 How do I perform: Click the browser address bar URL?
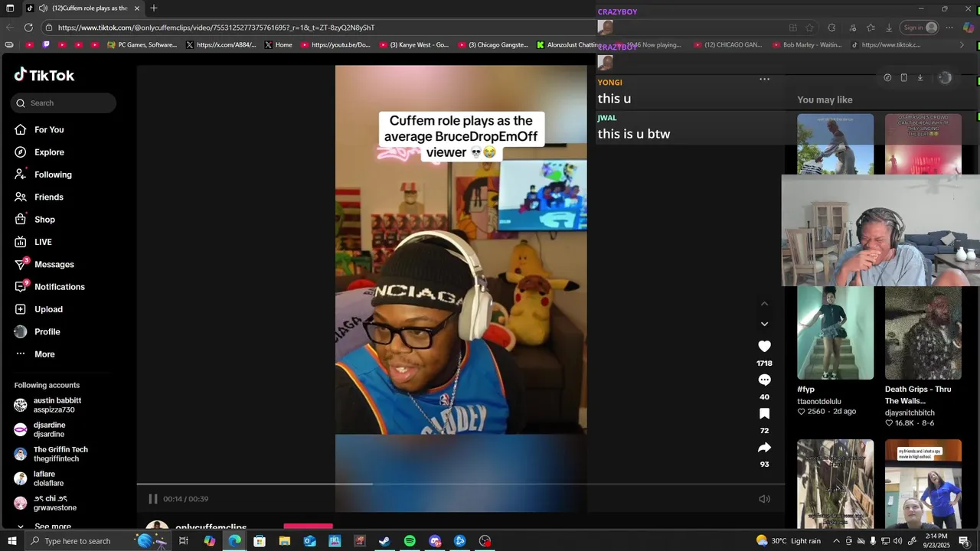216,28
